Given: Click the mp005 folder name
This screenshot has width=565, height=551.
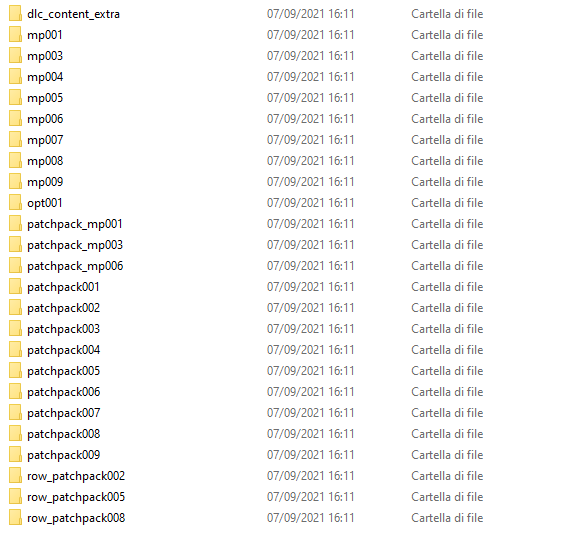Looking at the screenshot, I should tap(45, 98).
